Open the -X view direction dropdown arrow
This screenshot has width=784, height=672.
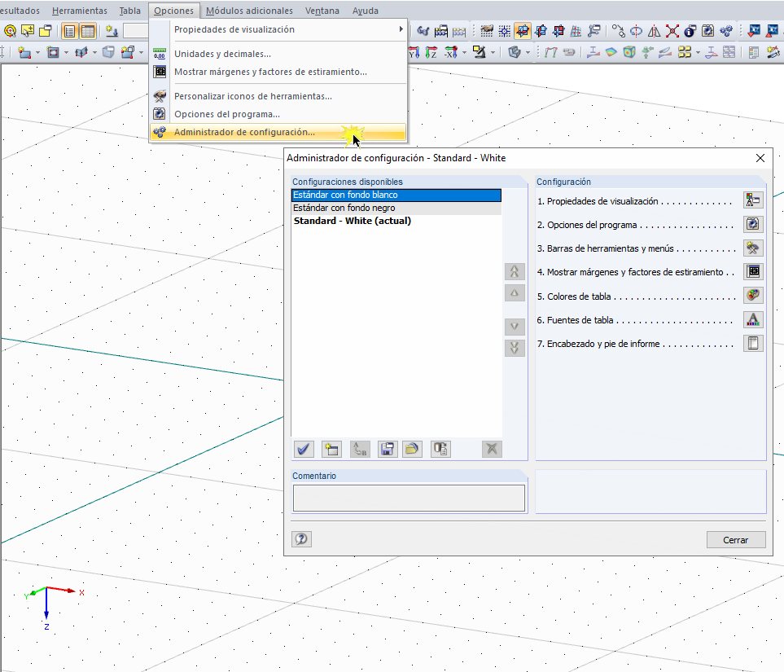pos(465,52)
